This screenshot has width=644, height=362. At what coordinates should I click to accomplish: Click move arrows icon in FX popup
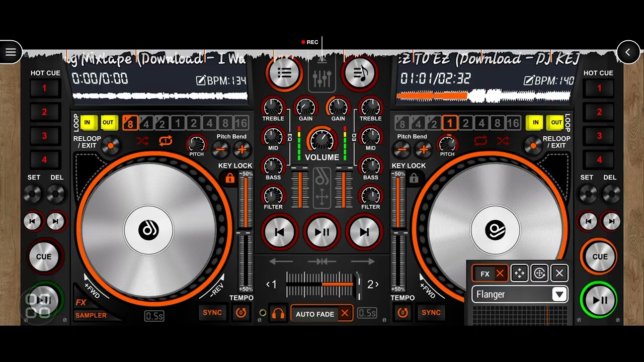click(x=519, y=274)
